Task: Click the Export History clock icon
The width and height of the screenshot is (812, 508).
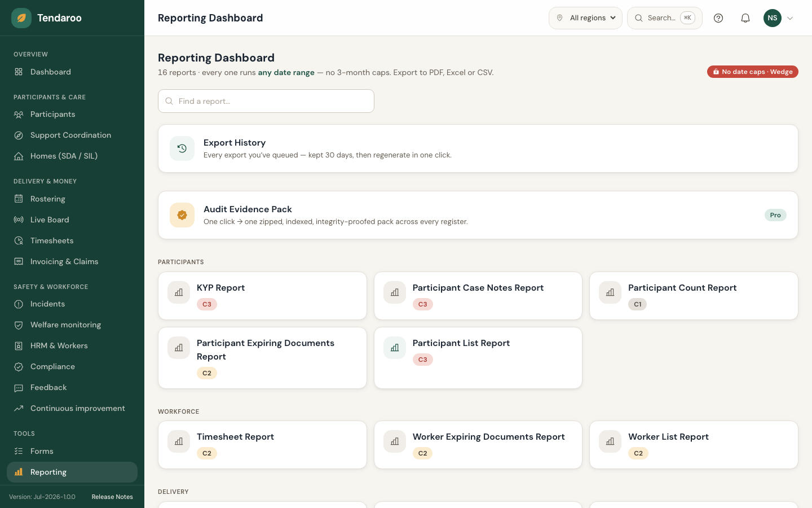Action: (182, 148)
